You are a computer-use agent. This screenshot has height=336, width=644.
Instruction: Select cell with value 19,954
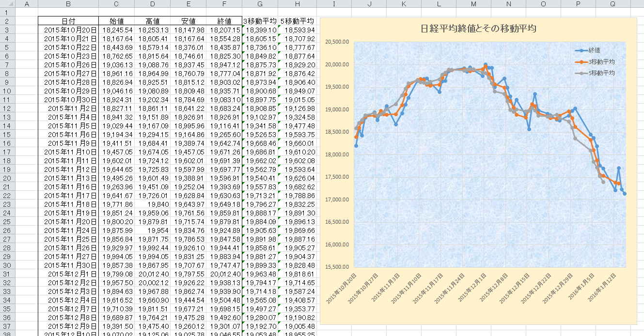point(153,230)
